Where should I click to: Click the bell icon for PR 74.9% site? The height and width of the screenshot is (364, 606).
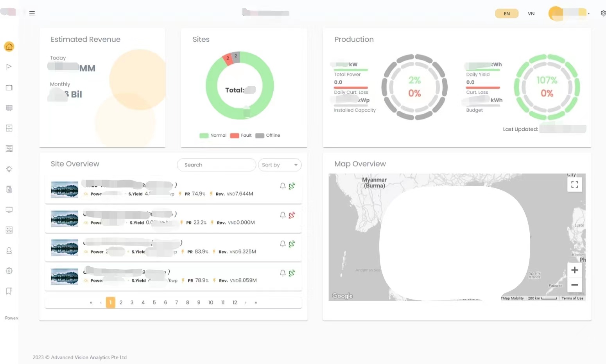(x=283, y=186)
